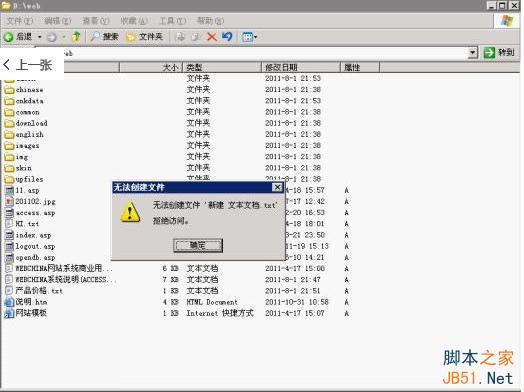Select the opendb.asp file icon
Image resolution: width=524 pixels, height=392 pixels.
9,258
